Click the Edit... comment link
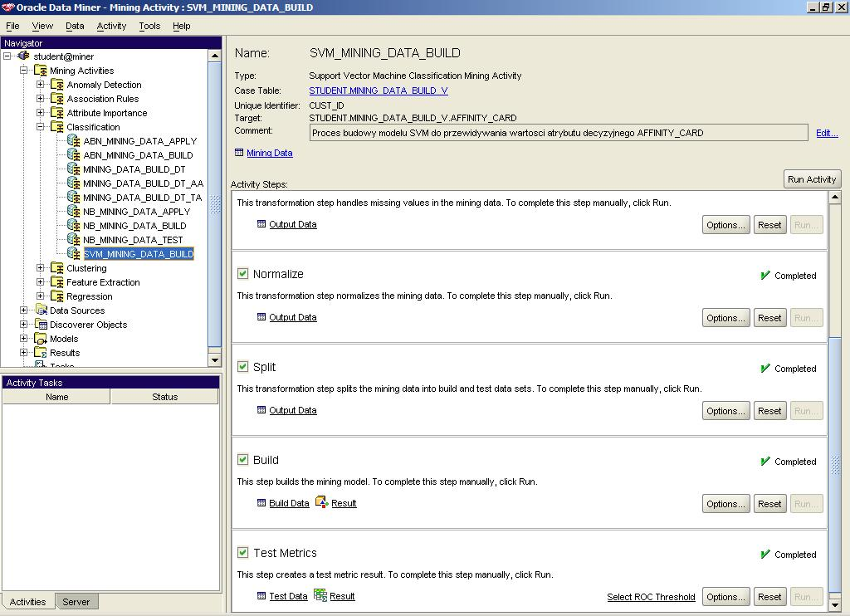The image size is (850, 616). pos(827,133)
